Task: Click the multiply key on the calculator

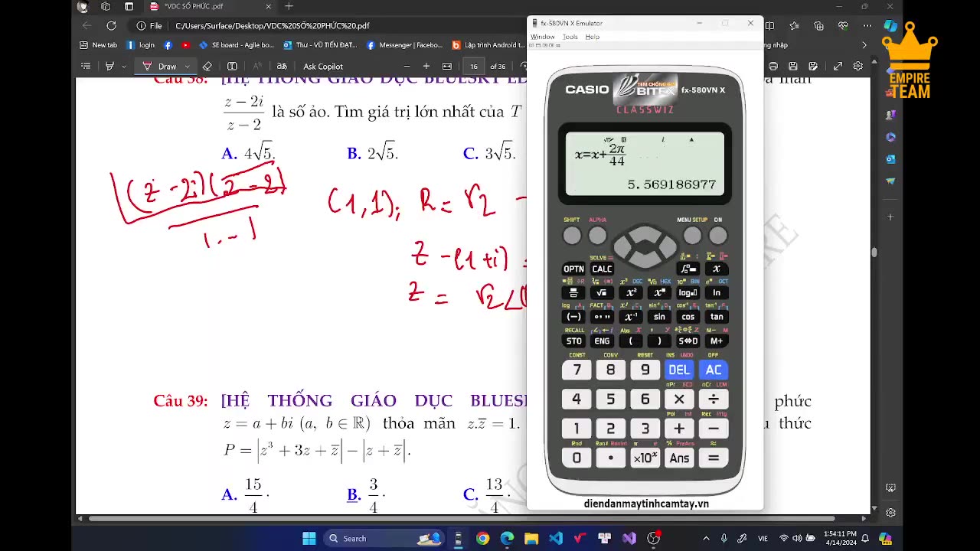Action: click(x=679, y=399)
